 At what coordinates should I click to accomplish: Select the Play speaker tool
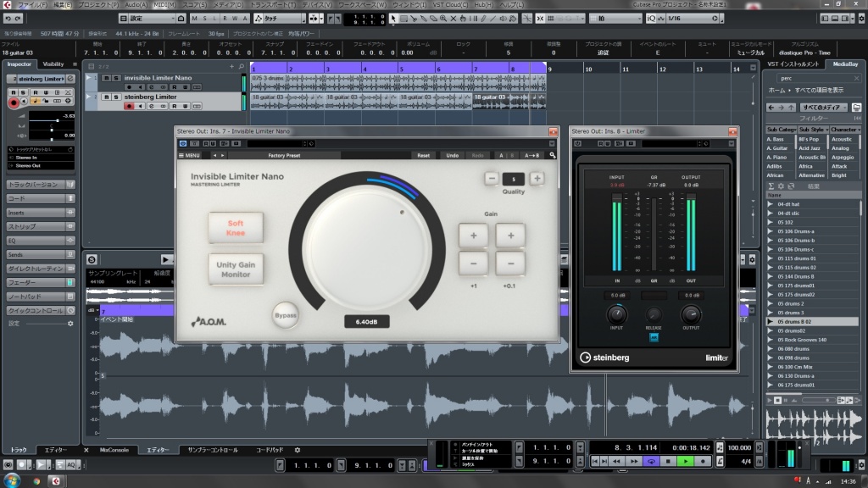(503, 19)
